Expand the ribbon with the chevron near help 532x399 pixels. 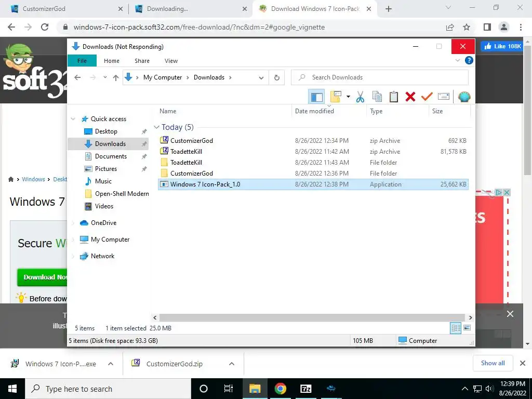click(457, 60)
